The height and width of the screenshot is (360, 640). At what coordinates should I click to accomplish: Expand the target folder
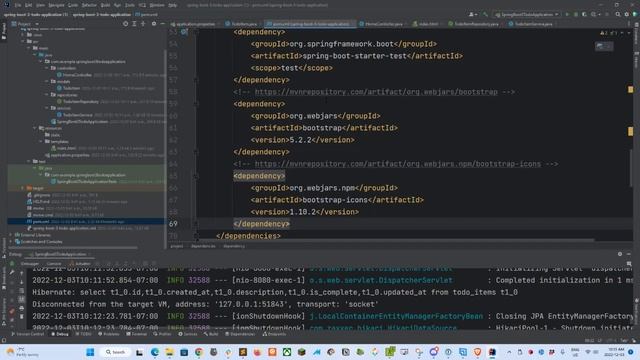[22, 188]
